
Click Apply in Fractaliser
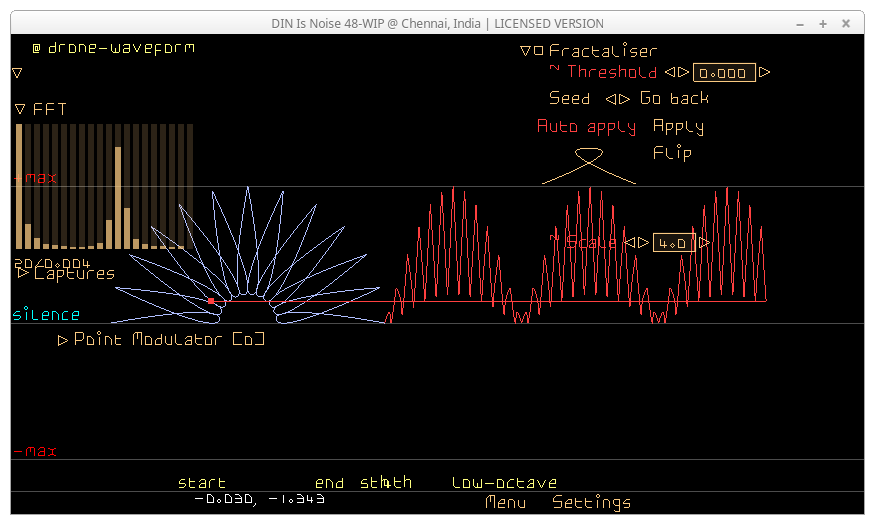[x=678, y=127]
